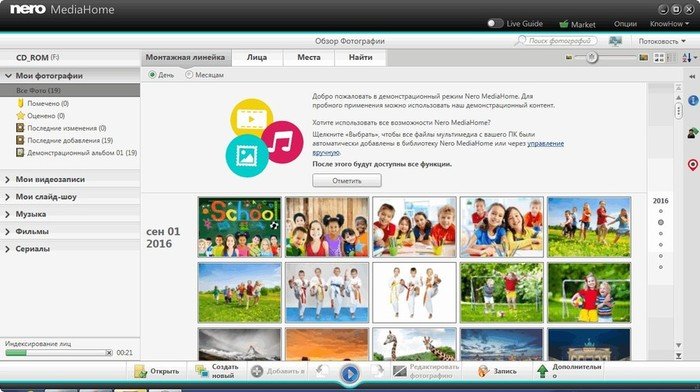
Task: Switch to the Лица tab
Action: click(x=257, y=58)
